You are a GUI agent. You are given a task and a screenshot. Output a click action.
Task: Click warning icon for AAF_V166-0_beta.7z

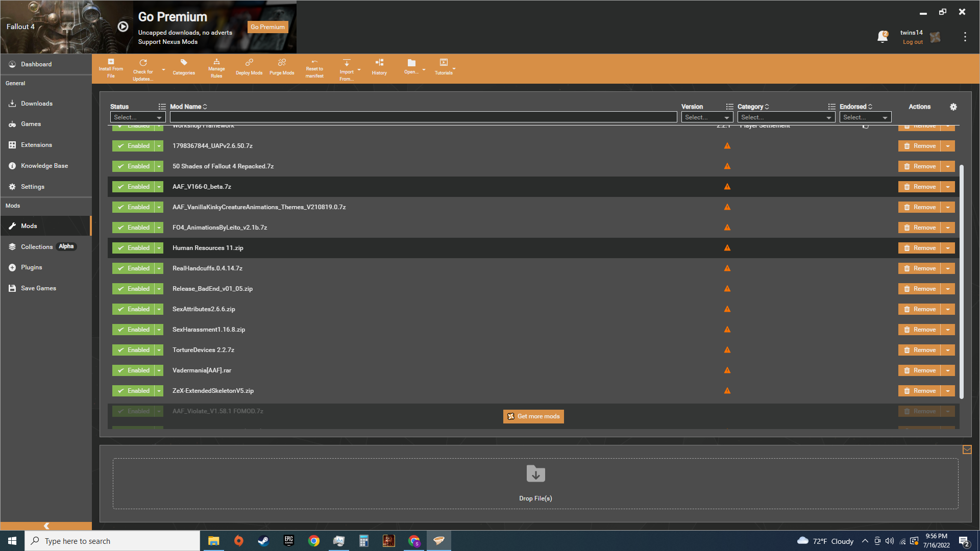coord(727,187)
